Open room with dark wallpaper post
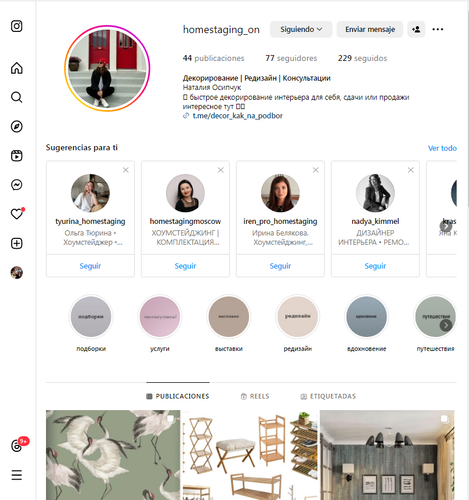 click(387, 455)
